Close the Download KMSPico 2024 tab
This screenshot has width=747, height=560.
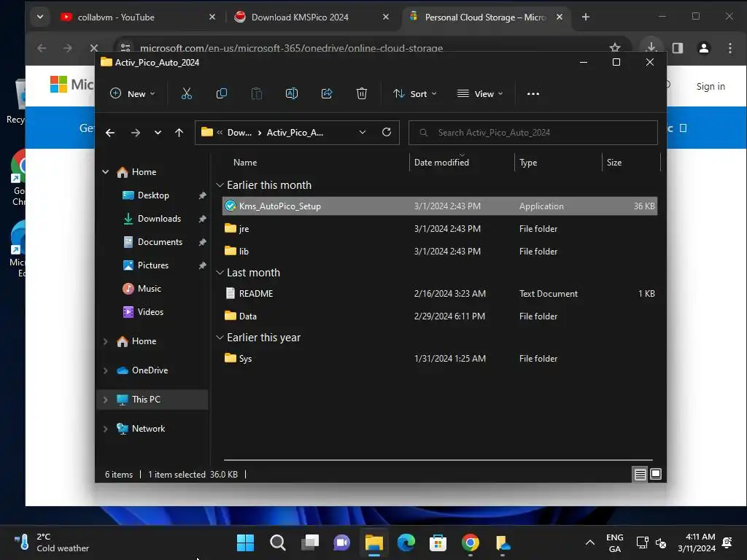386,17
